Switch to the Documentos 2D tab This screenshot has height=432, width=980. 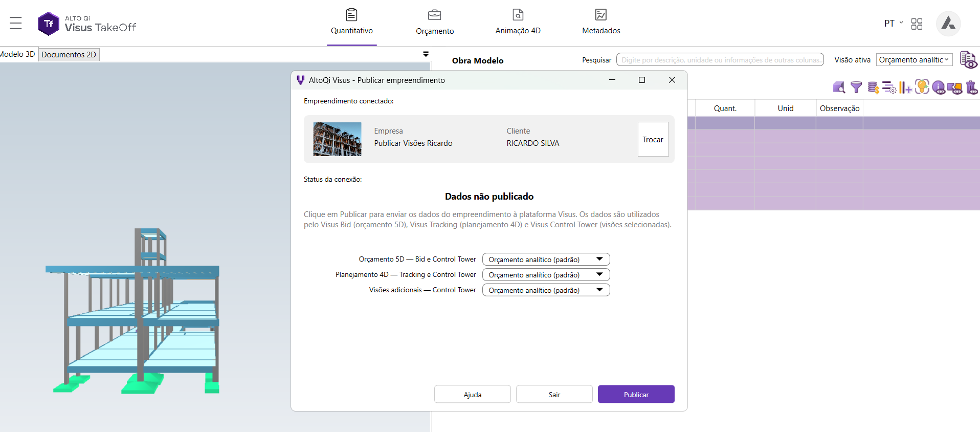tap(69, 55)
